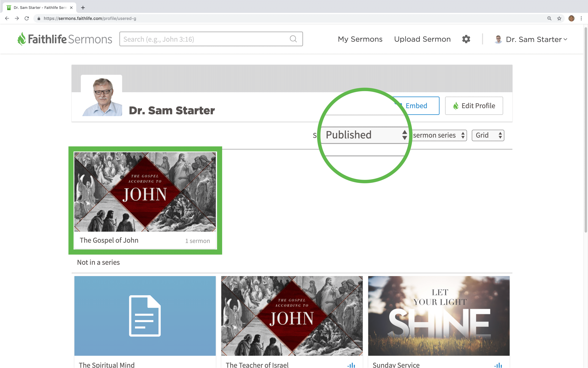The height and width of the screenshot is (368, 588).
Task: Expand Dr. Sam Starter account menu
Action: pyautogui.click(x=536, y=39)
